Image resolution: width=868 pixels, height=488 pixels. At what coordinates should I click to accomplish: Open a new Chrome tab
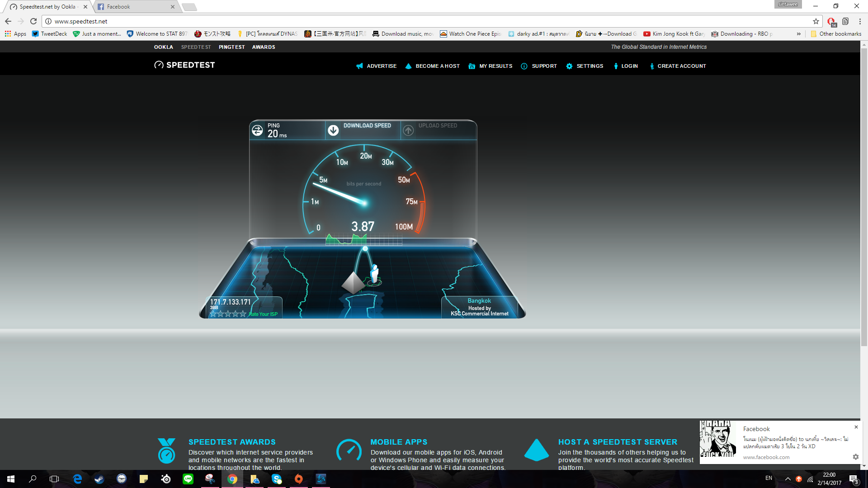(x=189, y=7)
